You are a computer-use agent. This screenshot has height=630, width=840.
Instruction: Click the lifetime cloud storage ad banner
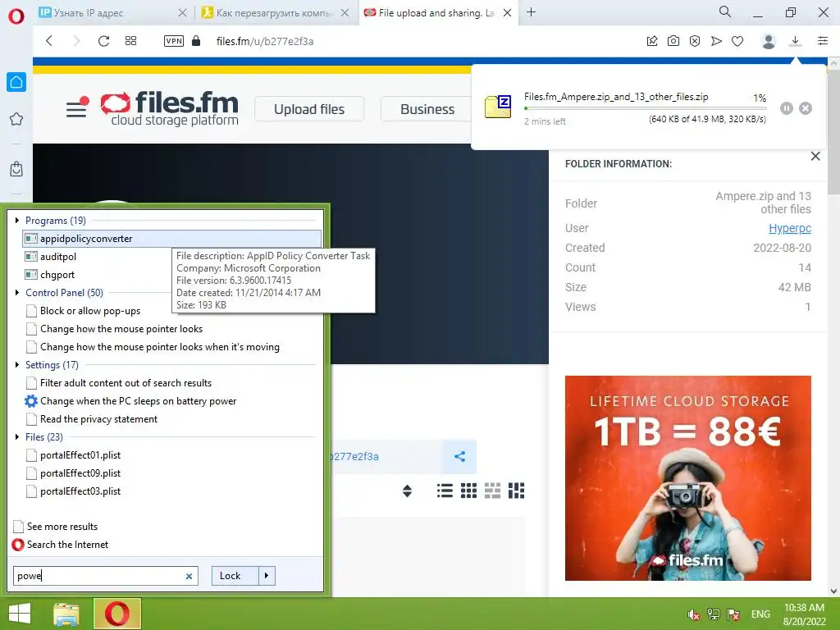pos(688,478)
